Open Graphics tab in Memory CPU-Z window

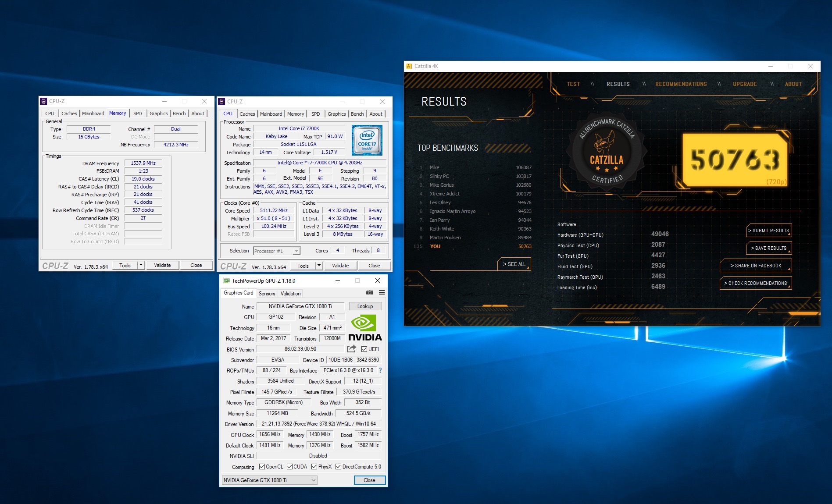(x=158, y=114)
